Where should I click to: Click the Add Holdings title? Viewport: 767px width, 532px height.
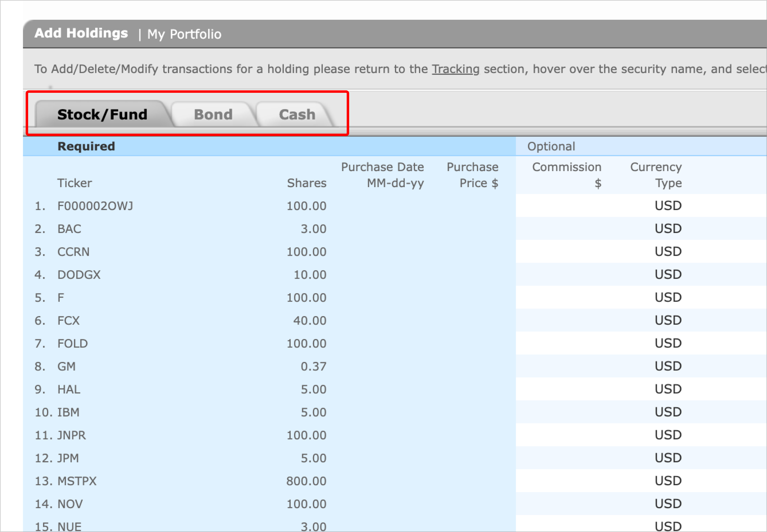click(81, 33)
